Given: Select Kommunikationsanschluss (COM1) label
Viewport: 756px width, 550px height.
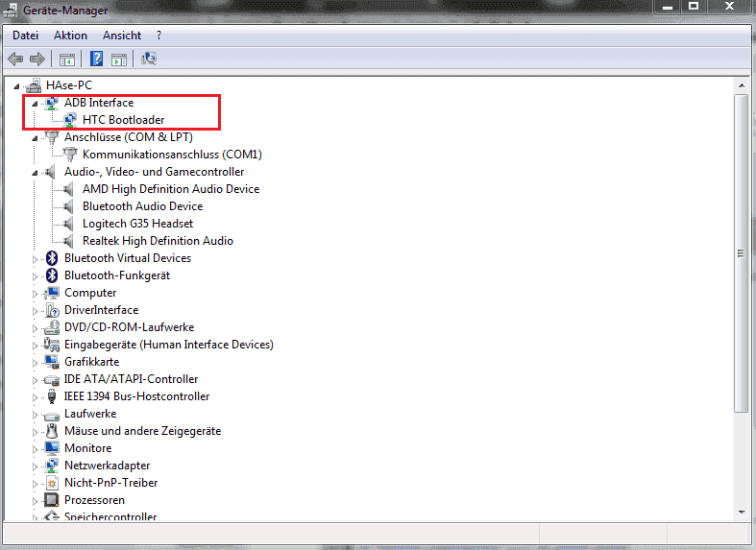Looking at the screenshot, I should (173, 155).
